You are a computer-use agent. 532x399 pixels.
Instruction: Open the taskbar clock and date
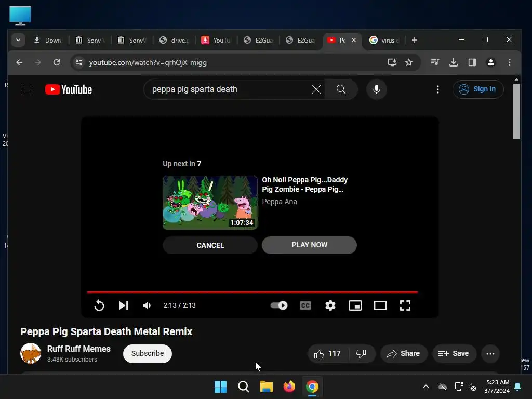498,387
